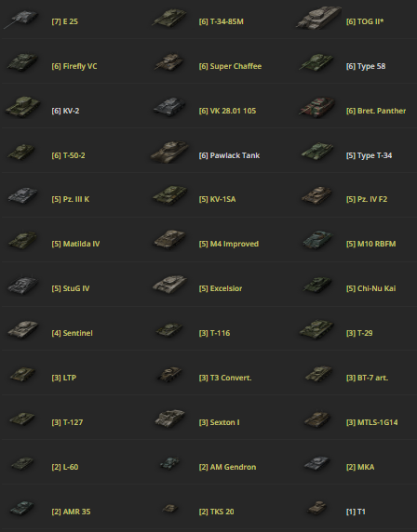417x532 pixels.
Task: Open the Type T-34 entry
Action: click(x=370, y=155)
